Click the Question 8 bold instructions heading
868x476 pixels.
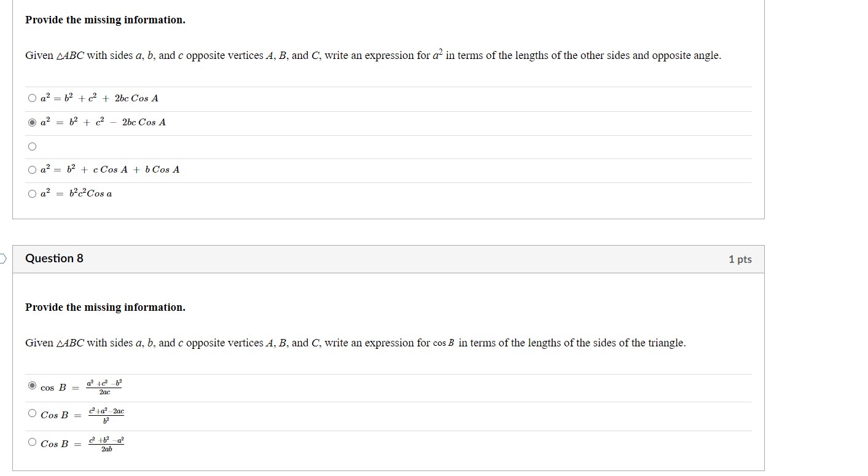click(104, 307)
